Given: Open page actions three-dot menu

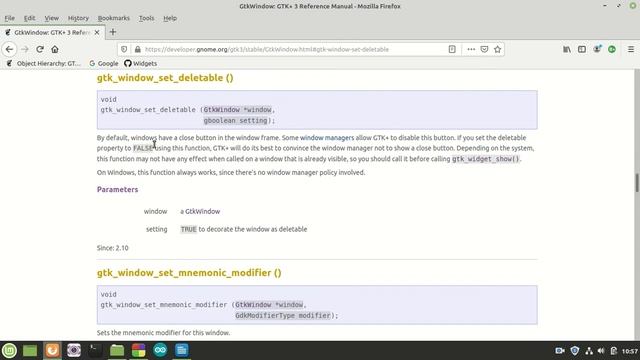Looking at the screenshot, I should tap(471, 49).
